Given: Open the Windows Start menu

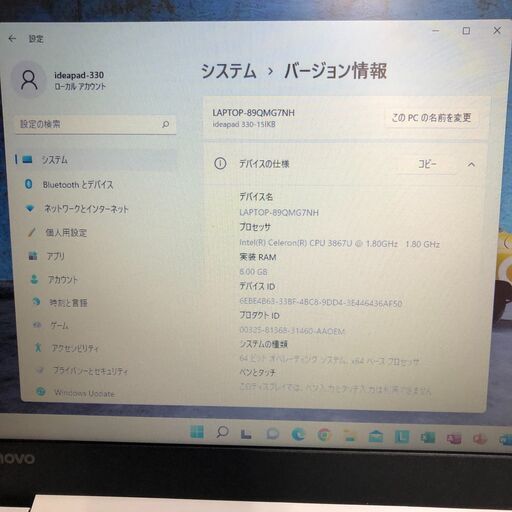Looking at the screenshot, I should pyautogui.click(x=197, y=432).
